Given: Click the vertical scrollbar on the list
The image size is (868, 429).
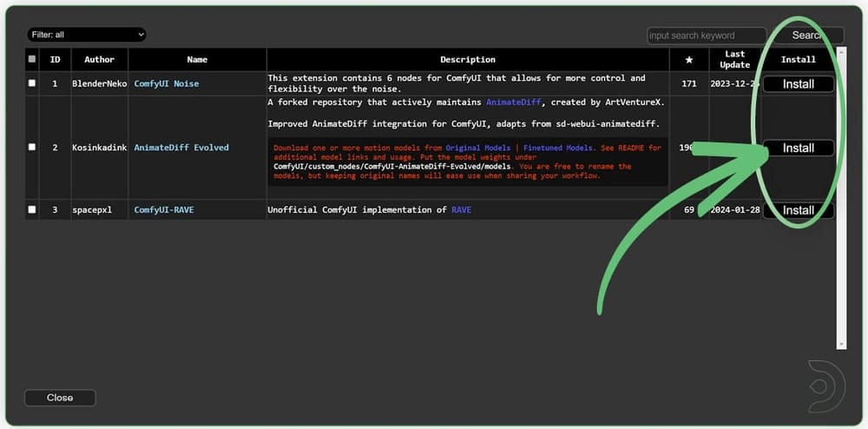Looking at the screenshot, I should [839, 200].
